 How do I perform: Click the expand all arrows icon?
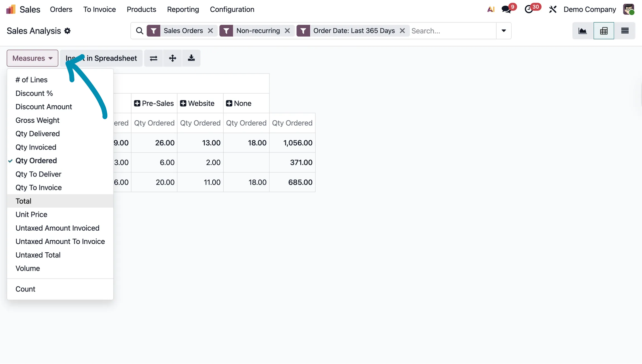click(x=173, y=58)
